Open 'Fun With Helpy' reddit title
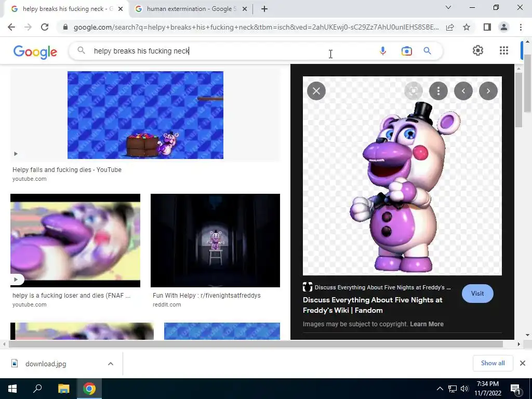 tap(207, 296)
